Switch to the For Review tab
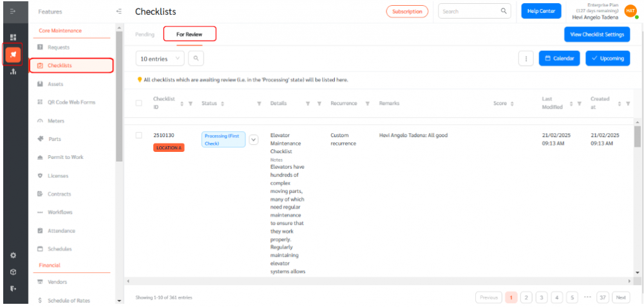Image resolution: width=644 pixels, height=307 pixels. coord(189,35)
